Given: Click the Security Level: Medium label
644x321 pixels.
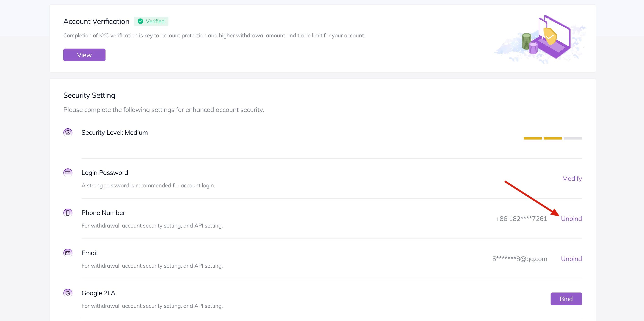Looking at the screenshot, I should point(114,133).
